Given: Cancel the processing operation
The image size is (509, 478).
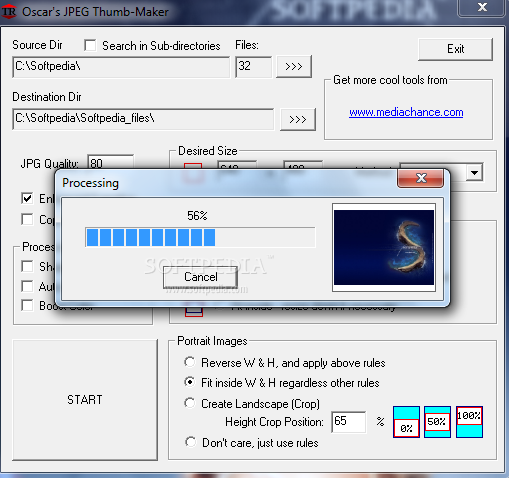Looking at the screenshot, I should [x=200, y=277].
